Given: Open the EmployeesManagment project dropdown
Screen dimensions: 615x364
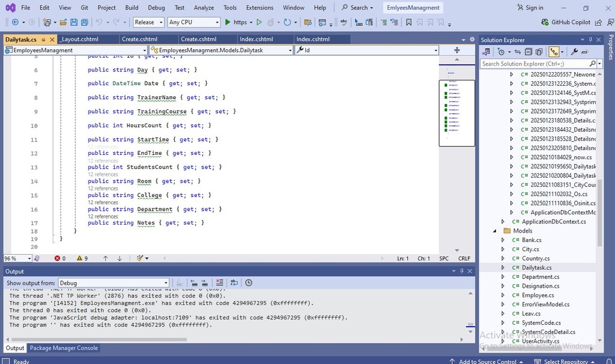Looking at the screenshot, I should [76, 50].
